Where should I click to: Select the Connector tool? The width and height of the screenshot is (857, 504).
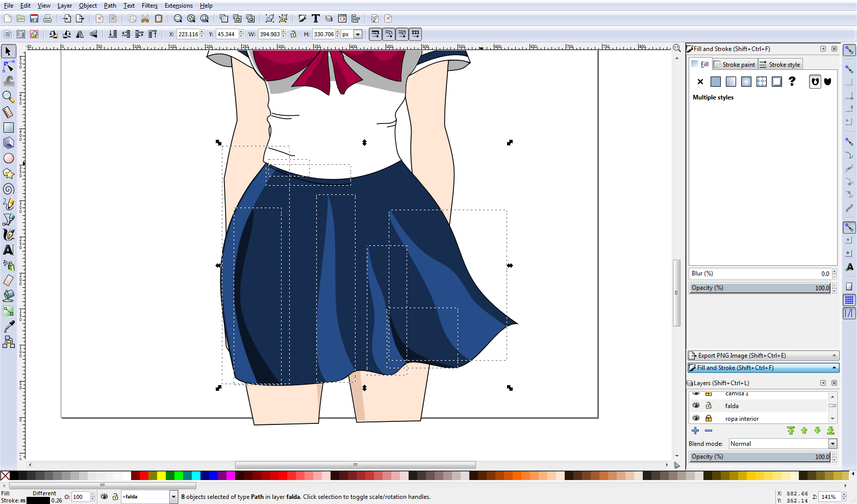tap(8, 342)
